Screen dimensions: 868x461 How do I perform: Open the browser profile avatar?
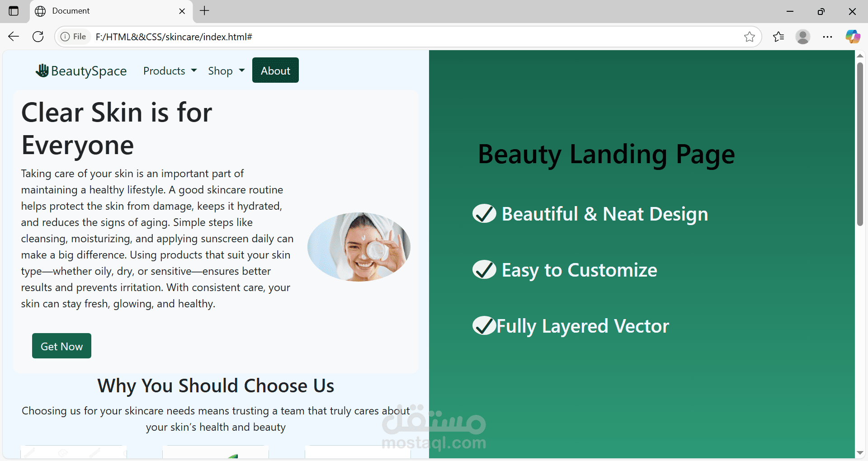803,37
